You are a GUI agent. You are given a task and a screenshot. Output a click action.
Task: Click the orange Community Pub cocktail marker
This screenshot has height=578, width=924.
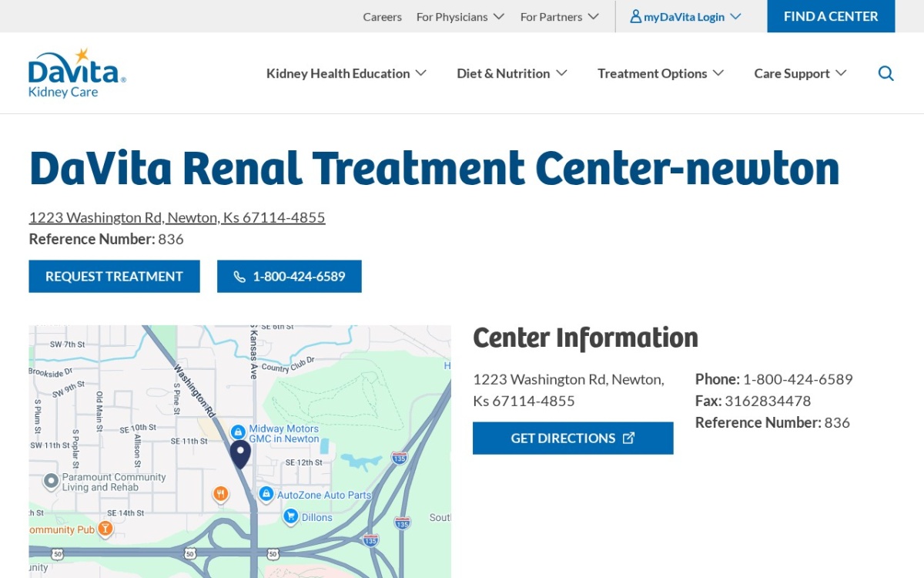105,529
